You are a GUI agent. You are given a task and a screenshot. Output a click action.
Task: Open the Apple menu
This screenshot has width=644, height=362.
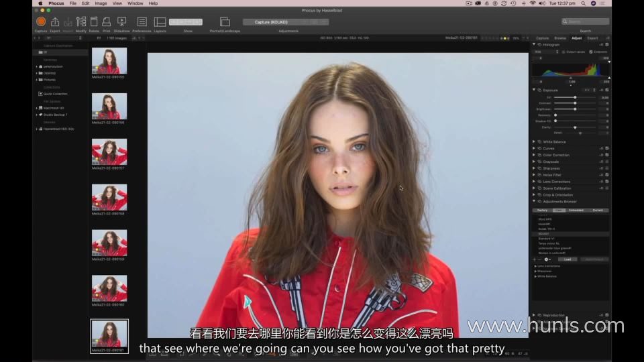[40, 3]
